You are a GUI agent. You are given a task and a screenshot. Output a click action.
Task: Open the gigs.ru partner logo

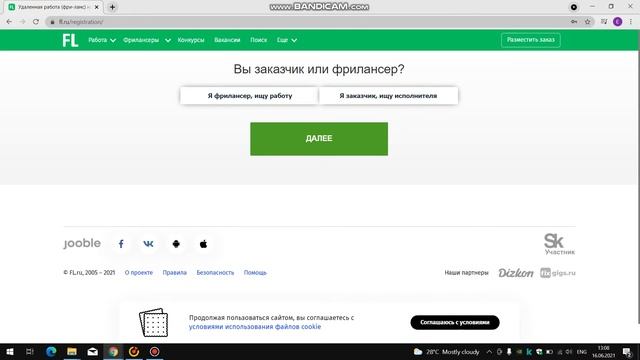pyautogui.click(x=558, y=273)
